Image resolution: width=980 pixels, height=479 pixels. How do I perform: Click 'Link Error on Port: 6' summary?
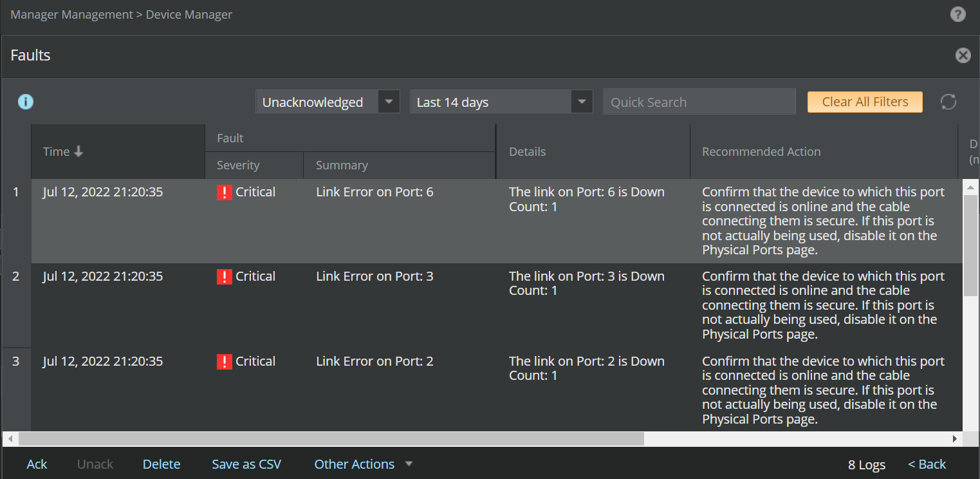pyautogui.click(x=374, y=192)
